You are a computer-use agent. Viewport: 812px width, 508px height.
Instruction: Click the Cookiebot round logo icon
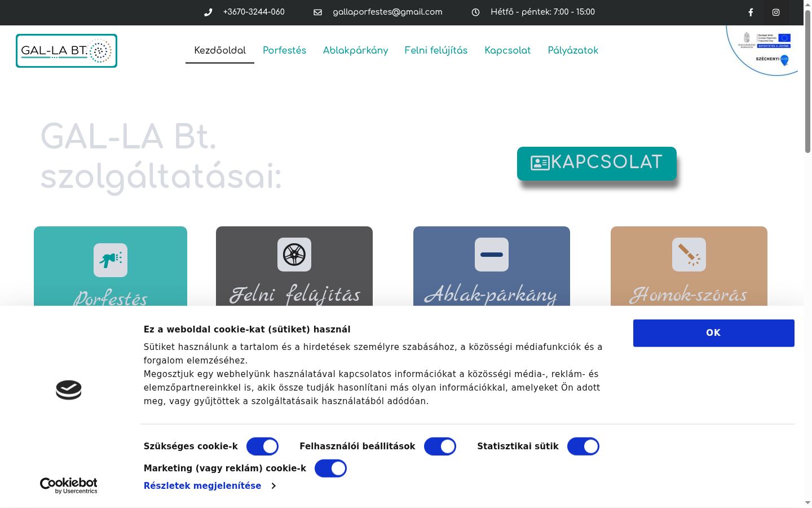tap(69, 390)
